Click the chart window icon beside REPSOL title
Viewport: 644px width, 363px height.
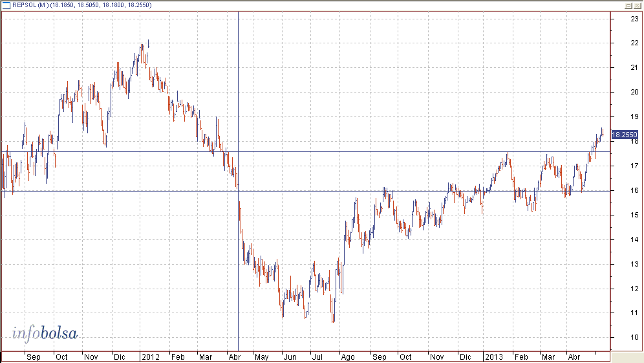(6, 5)
